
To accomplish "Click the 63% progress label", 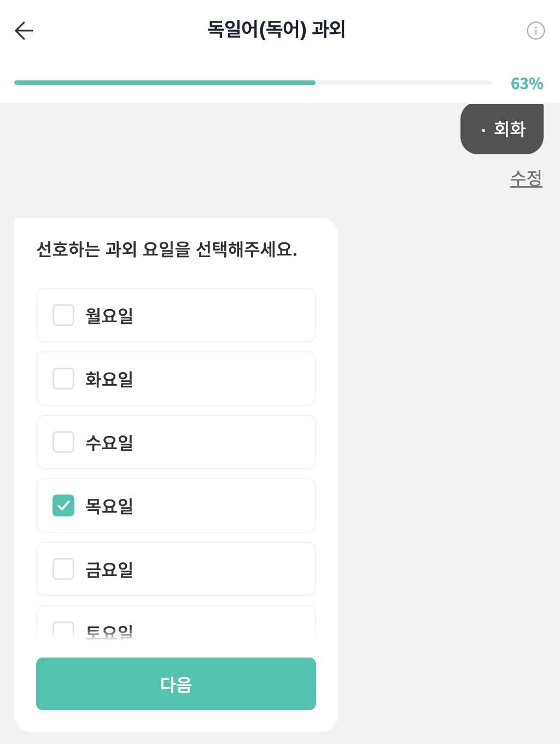I will pos(527,84).
